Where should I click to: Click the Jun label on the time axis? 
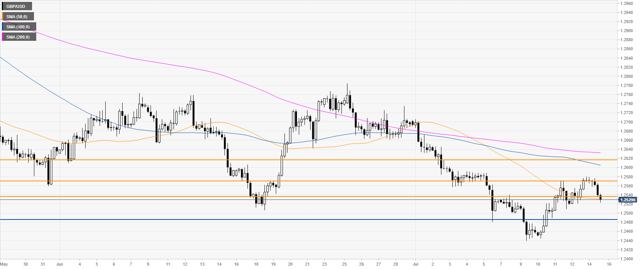pos(60,264)
